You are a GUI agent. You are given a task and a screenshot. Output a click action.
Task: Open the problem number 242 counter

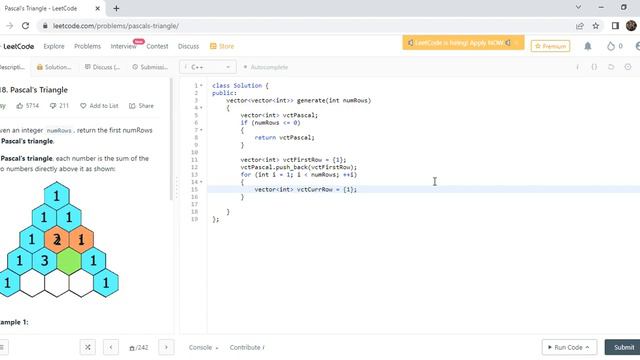click(x=139, y=347)
